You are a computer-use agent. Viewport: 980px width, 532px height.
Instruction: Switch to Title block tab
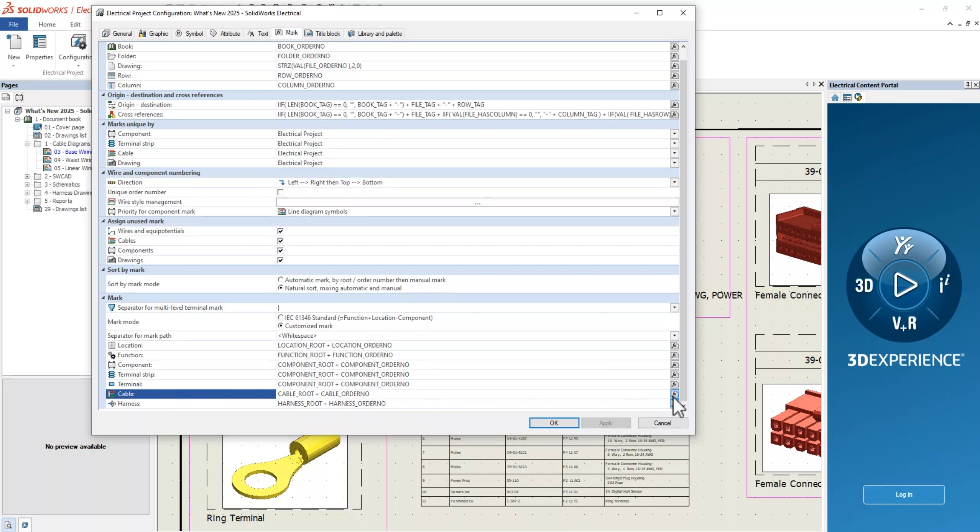[x=322, y=33]
